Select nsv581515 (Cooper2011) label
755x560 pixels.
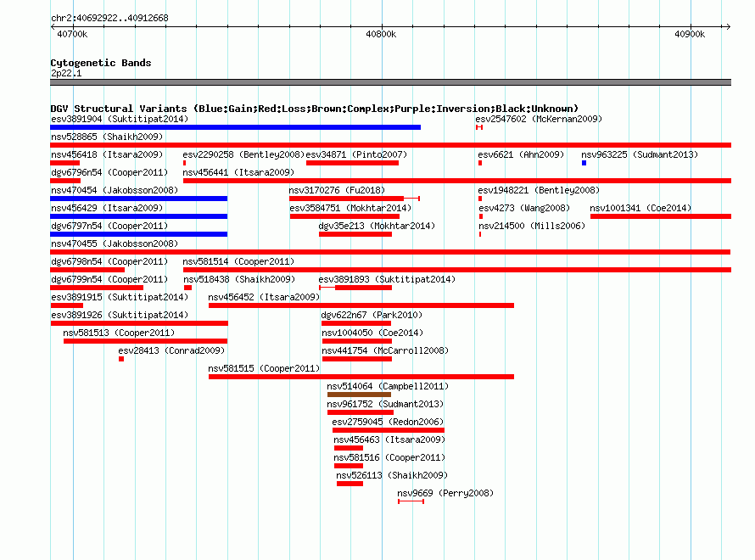click(x=264, y=368)
